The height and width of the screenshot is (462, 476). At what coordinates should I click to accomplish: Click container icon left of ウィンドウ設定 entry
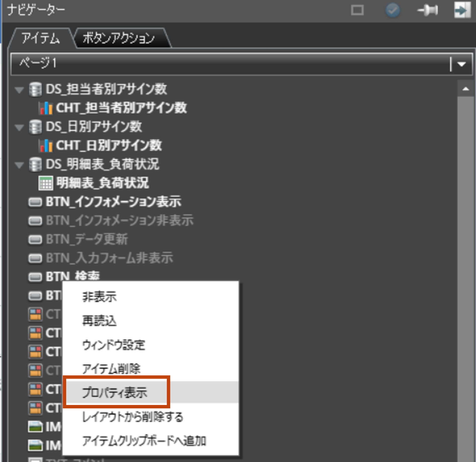click(35, 352)
